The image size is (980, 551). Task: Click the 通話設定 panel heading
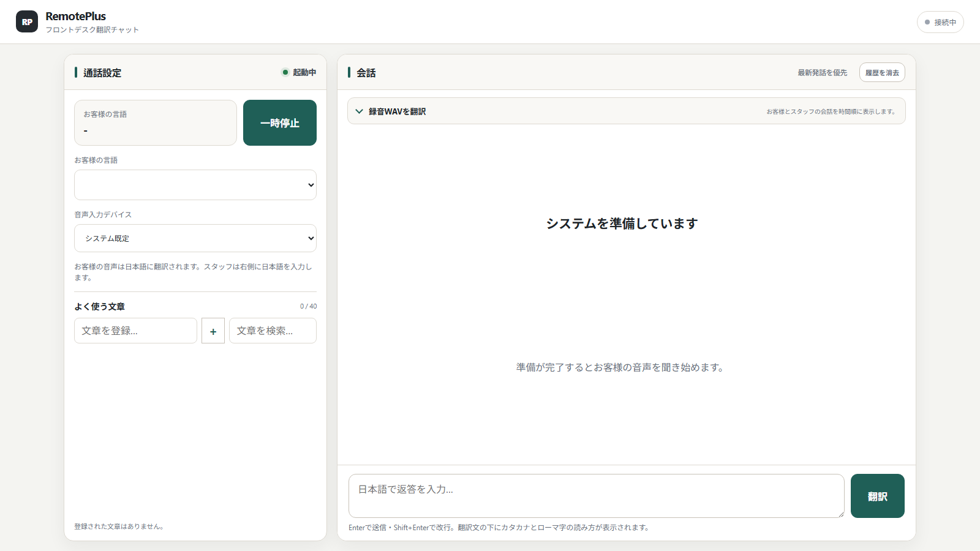pos(102,73)
